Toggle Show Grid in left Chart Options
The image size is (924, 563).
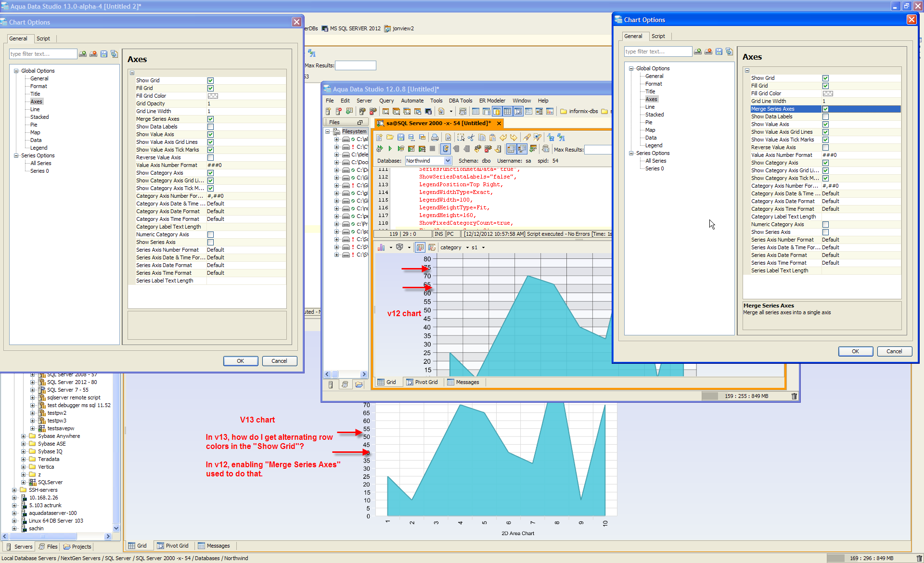210,80
